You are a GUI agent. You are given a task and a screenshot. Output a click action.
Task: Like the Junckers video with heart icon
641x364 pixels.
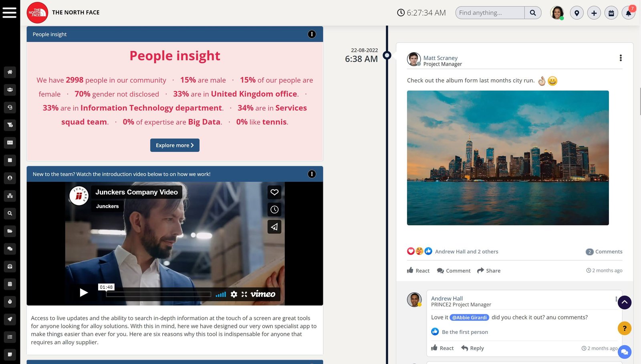pos(274,192)
